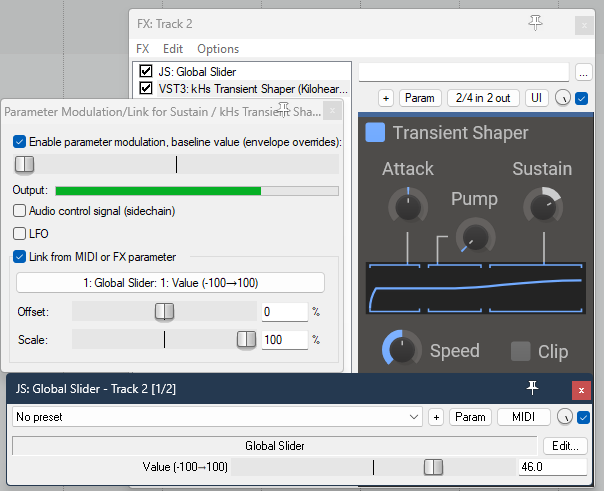
Task: Uncheck Link from MIDI or FX parameter
Action: tap(20, 257)
